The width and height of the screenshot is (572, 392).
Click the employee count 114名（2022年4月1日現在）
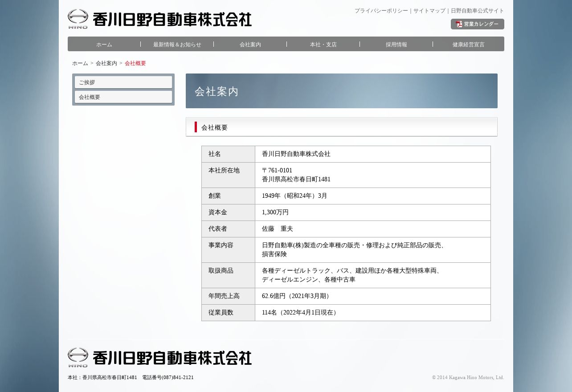301,313
